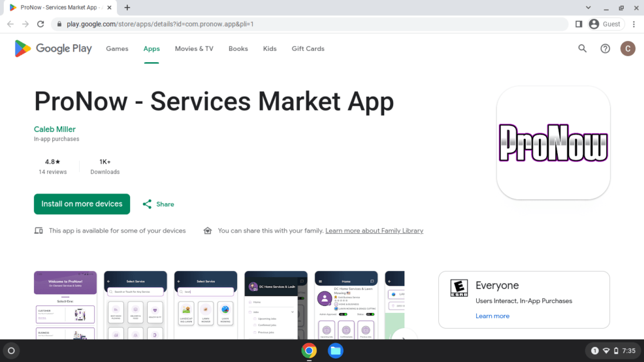Open the status tray showing 7:35
Viewport: 644px width, 362px height.
[614, 351]
